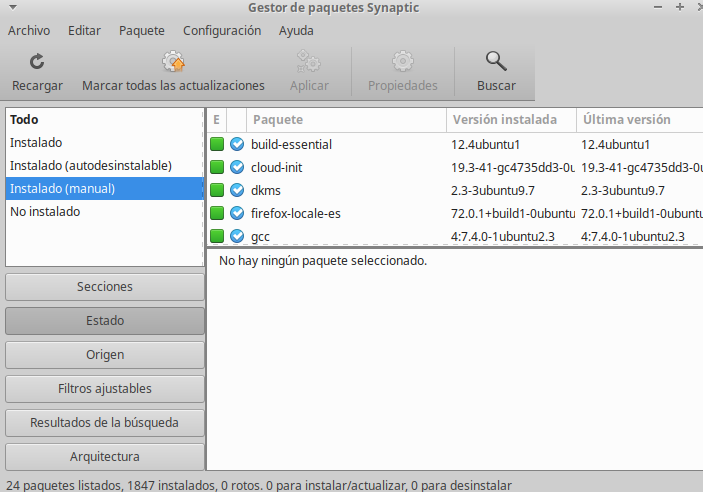Click green status box for gcc
The image size is (703, 492).
pyautogui.click(x=217, y=236)
